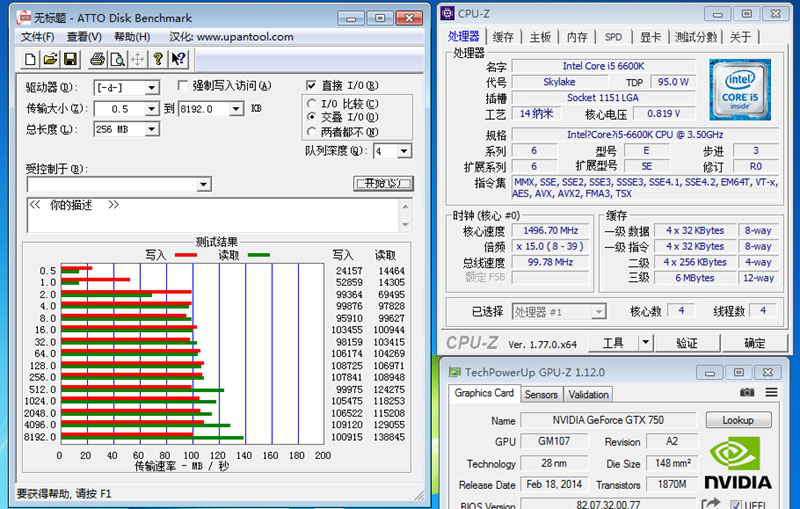Open the 查看(V) menu
The width and height of the screenshot is (800, 509).
84,37
